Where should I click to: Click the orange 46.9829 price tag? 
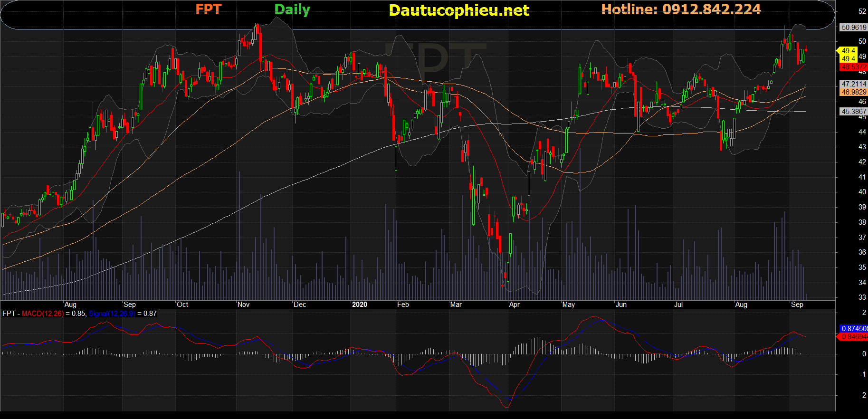[x=854, y=92]
